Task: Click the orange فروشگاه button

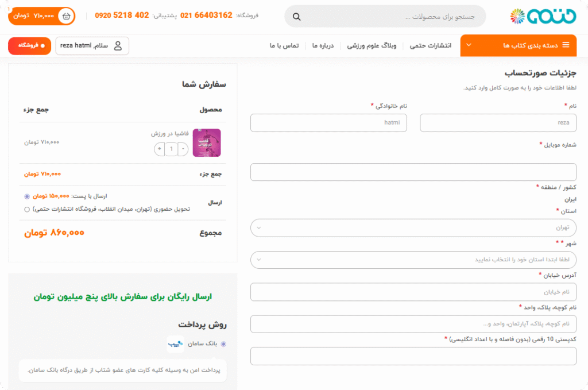Action: [x=29, y=46]
